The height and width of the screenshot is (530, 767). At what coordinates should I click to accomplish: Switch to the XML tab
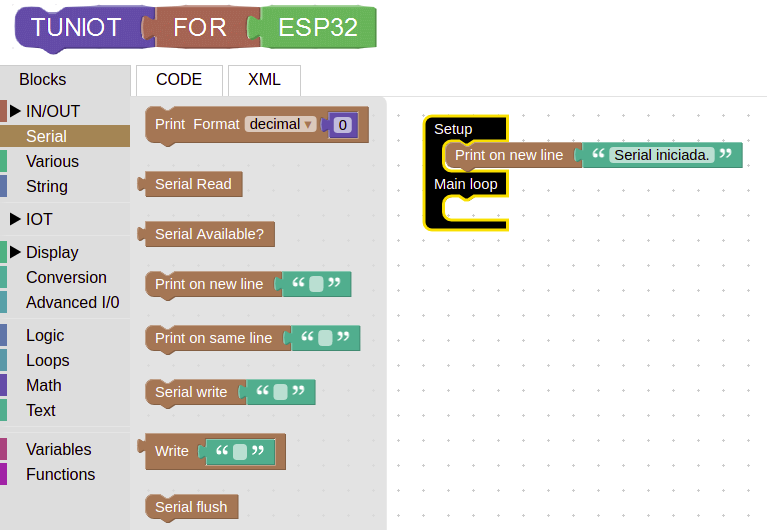264,80
